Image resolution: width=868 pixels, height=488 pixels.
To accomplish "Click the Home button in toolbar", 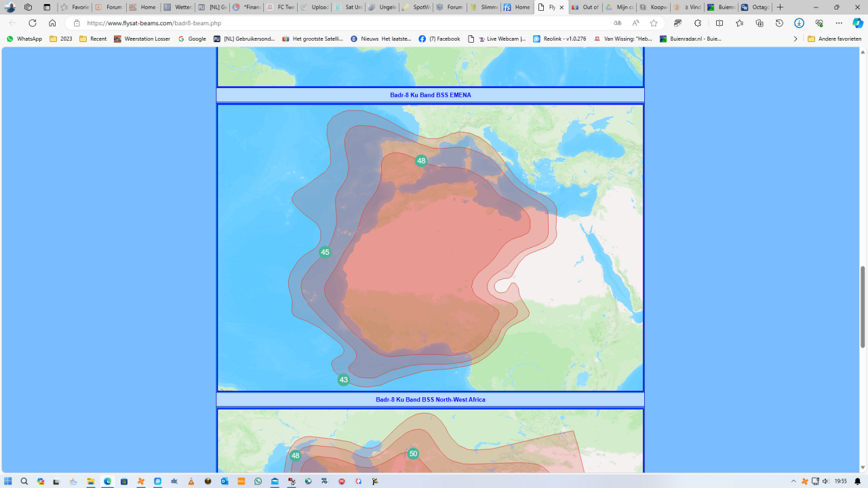I will [52, 23].
